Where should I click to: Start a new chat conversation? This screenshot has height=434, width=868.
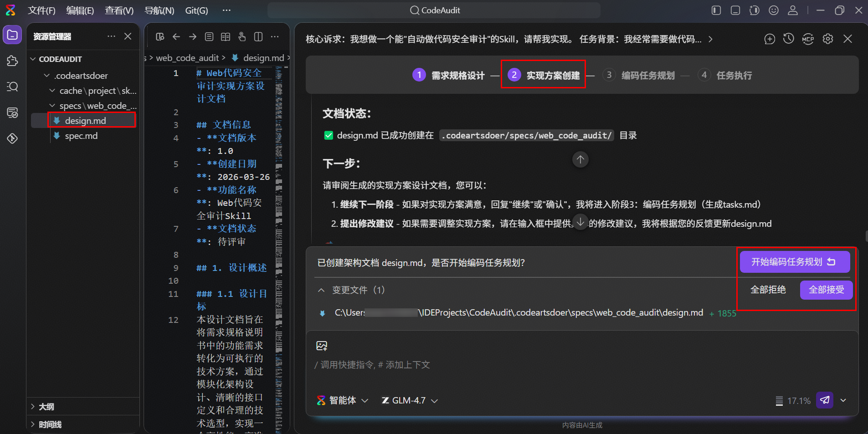(x=770, y=39)
